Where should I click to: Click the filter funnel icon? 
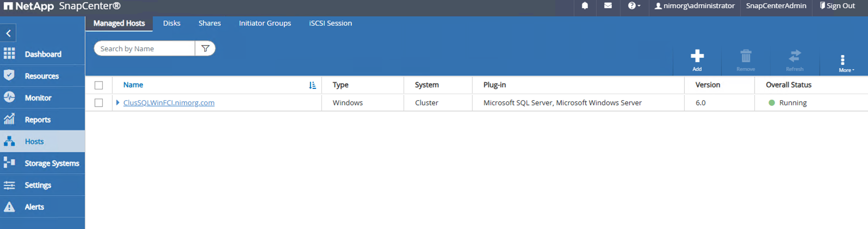click(205, 49)
